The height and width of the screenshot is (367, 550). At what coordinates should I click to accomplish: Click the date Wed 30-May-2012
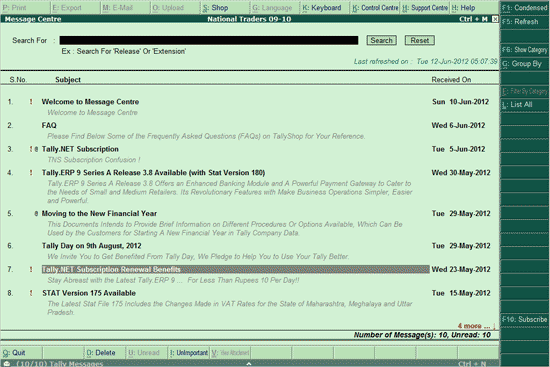coord(461,173)
